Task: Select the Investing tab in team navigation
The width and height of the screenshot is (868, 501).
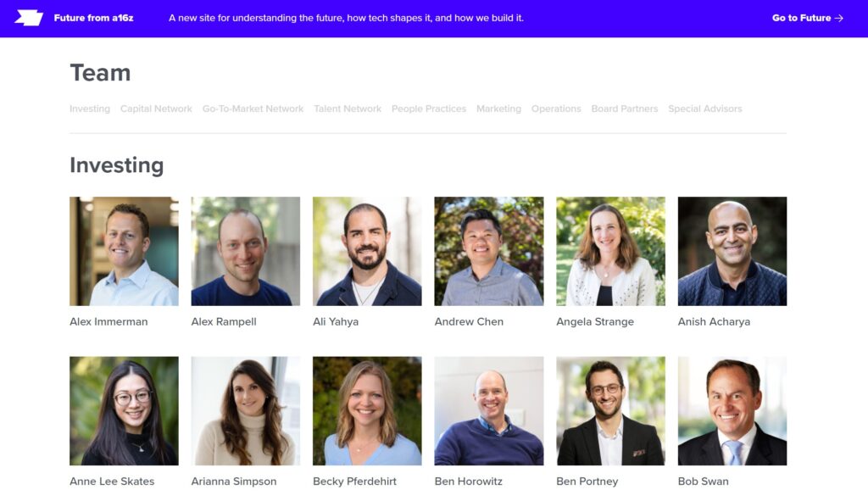Action: (x=90, y=109)
